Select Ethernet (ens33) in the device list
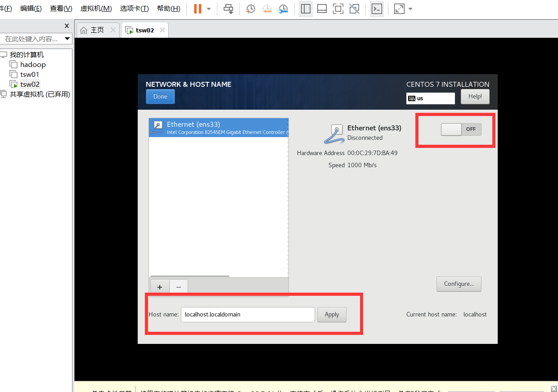This screenshot has width=558, height=392. tap(219, 128)
